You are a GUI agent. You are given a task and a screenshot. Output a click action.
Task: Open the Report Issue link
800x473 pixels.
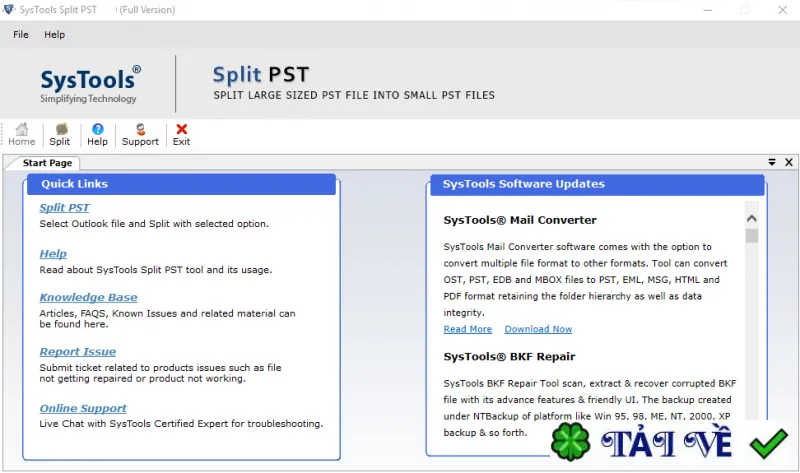78,352
